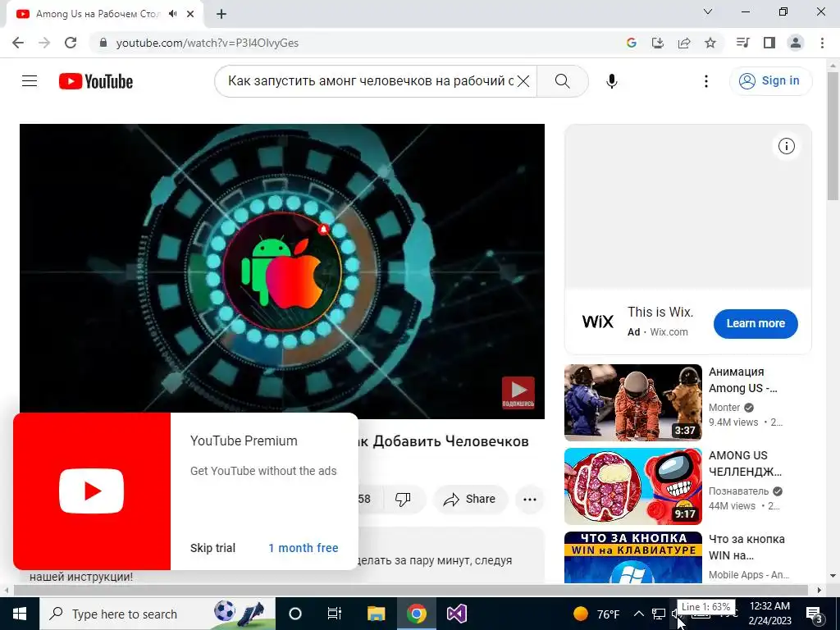Open a new browser tab
Screen dimensions: 840x630
coord(221,14)
